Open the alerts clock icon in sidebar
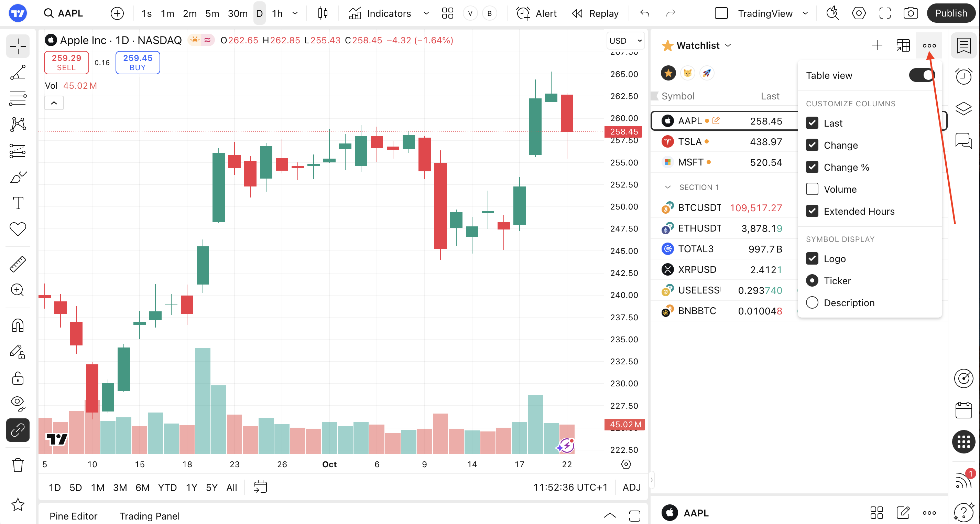Screen dimensions: 980x524 click(x=963, y=76)
